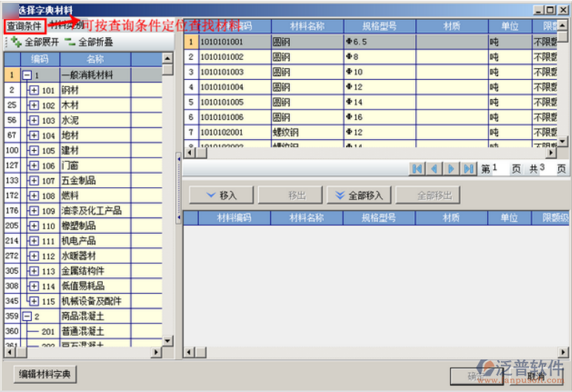Jump to last page icon
The width and height of the screenshot is (572, 392).
[468, 169]
